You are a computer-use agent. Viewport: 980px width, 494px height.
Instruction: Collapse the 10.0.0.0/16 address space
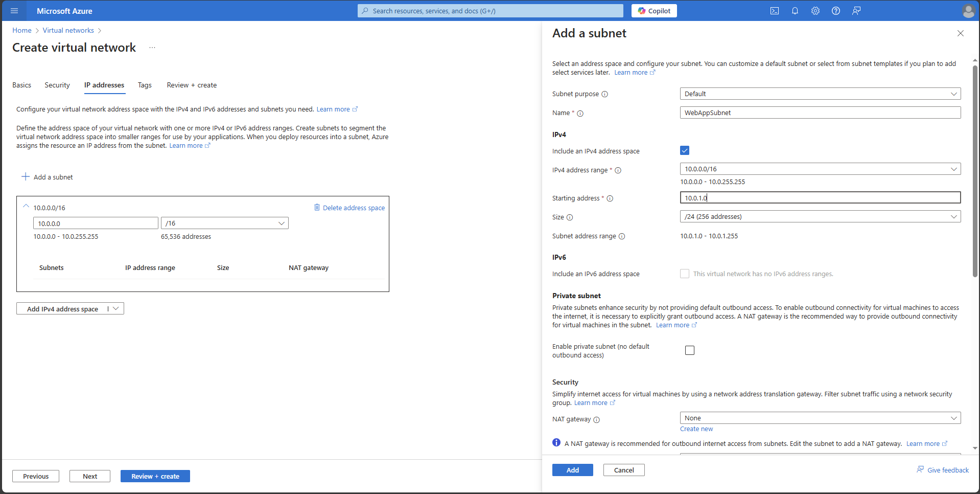26,206
